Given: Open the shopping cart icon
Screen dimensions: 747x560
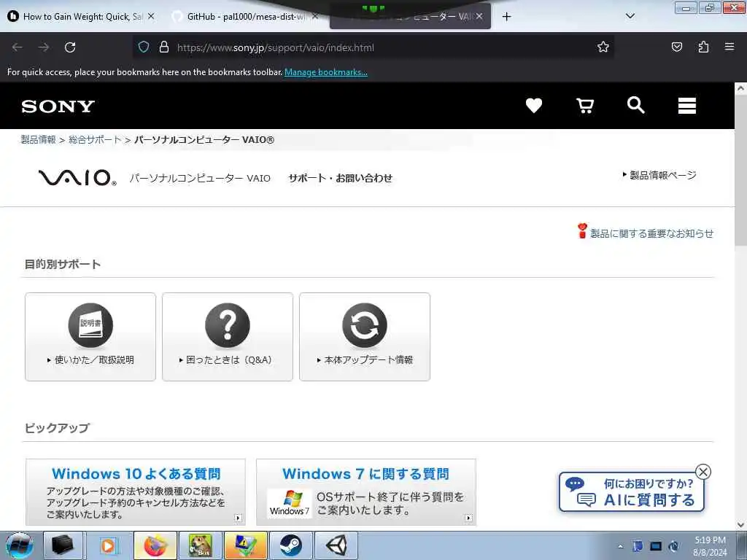Looking at the screenshot, I should 585,105.
